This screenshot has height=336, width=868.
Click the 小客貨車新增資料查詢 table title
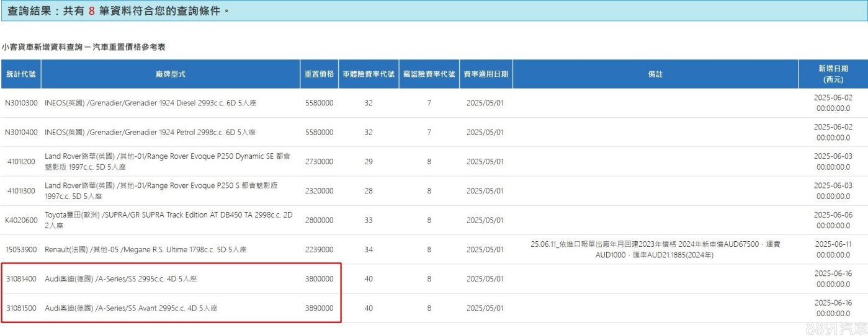83,47
